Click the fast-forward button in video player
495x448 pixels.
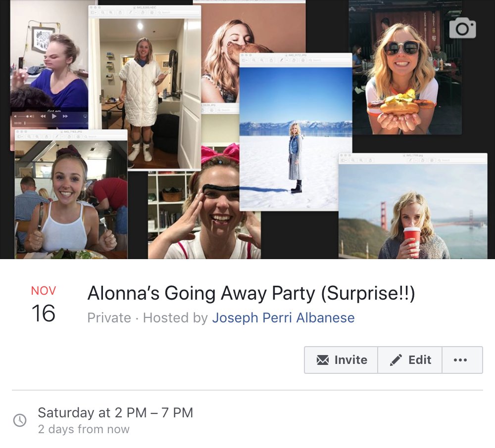tap(65, 116)
